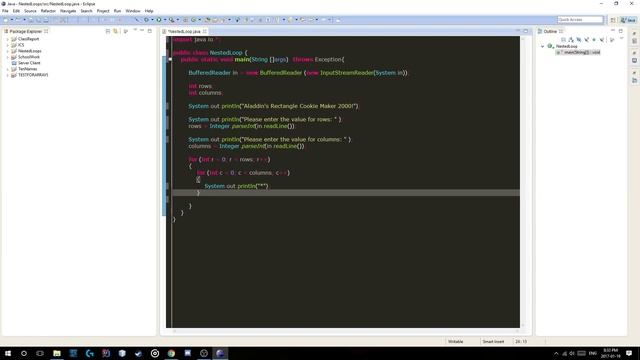
Task: Open the Project menu
Action: pos(103,11)
